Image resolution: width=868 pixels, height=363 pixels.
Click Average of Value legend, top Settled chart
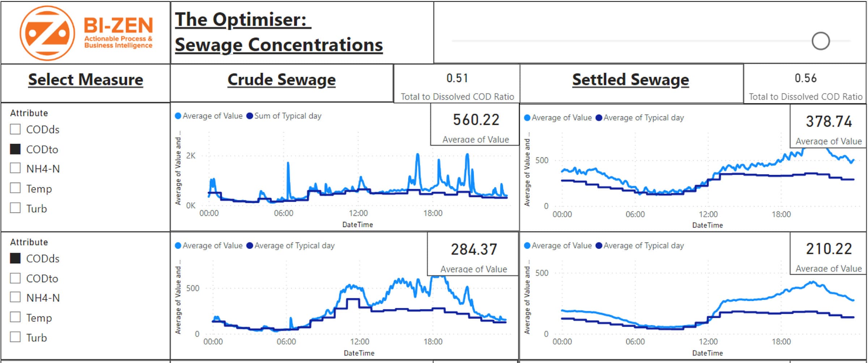[x=558, y=118]
